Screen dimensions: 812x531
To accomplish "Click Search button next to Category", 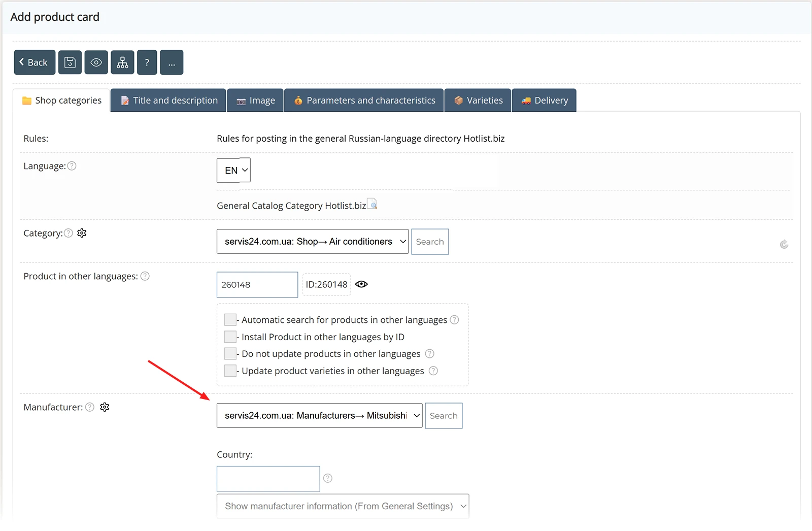I will [430, 242].
